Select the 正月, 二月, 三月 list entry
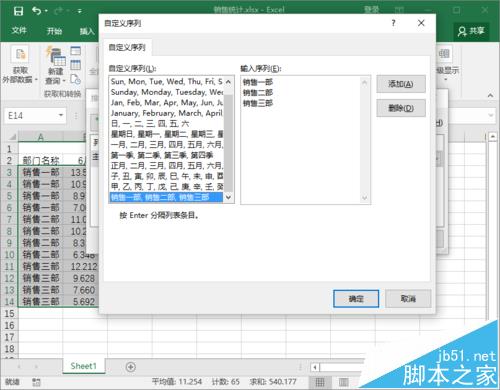This screenshot has height=390, width=500. tap(167, 166)
